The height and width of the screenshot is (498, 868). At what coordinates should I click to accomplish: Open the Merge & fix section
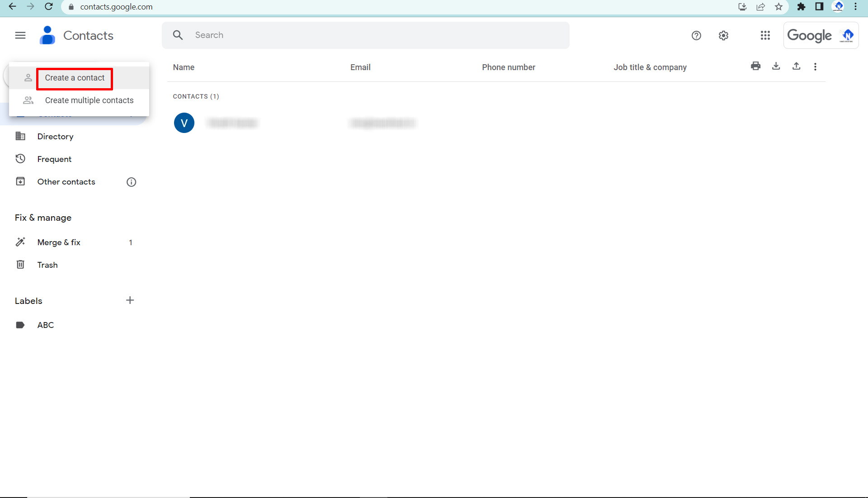(x=59, y=242)
